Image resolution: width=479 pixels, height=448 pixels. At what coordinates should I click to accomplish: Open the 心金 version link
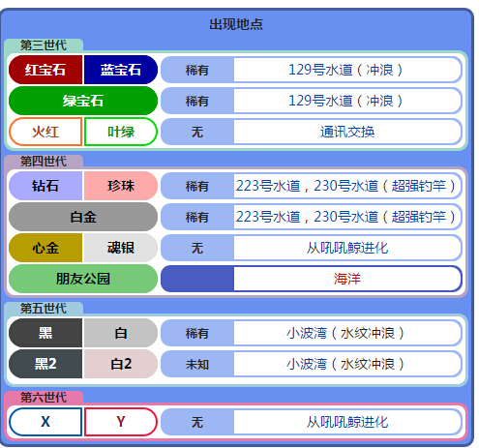click(45, 248)
